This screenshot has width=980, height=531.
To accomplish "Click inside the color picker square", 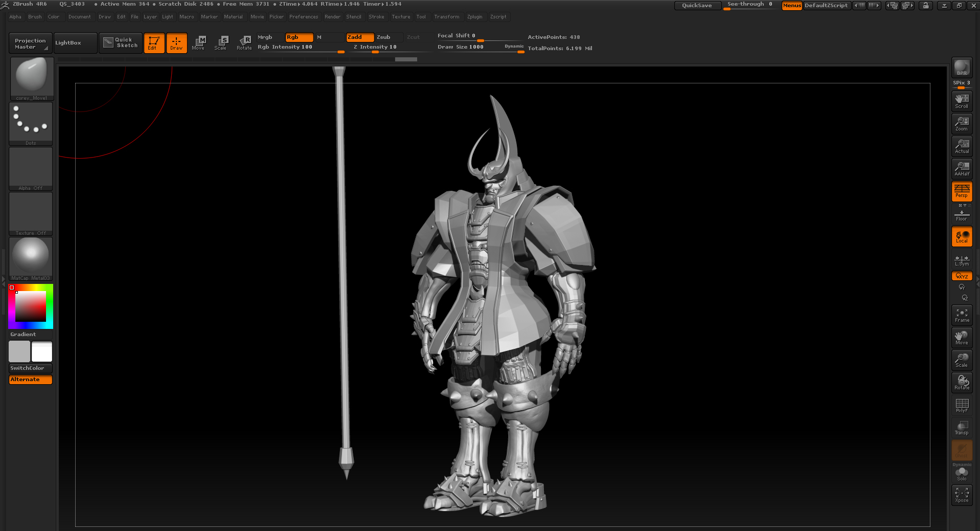I will pyautogui.click(x=31, y=306).
